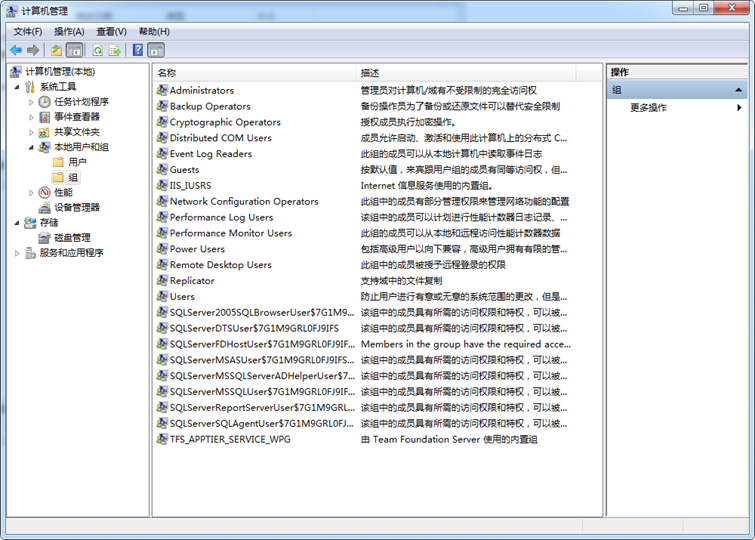This screenshot has width=755, height=540.
Task: Click the 磁盘管理 icon
Action: point(44,238)
